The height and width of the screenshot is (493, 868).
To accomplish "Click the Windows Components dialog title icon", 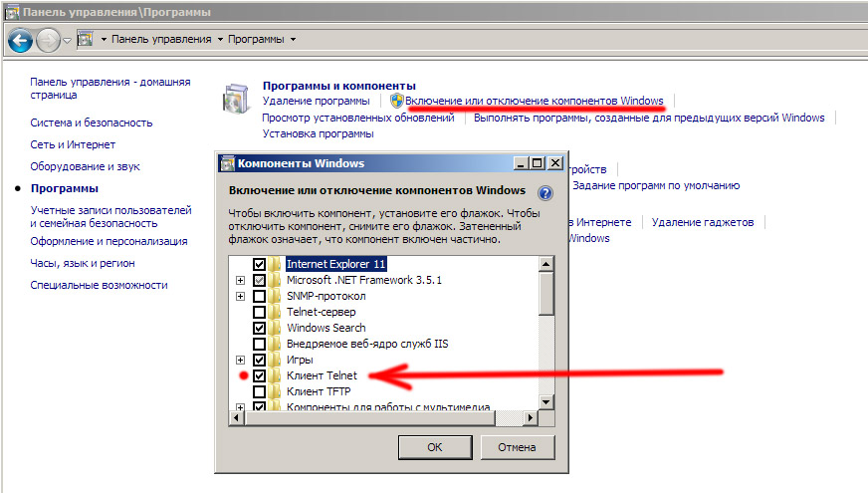I will 227,163.
